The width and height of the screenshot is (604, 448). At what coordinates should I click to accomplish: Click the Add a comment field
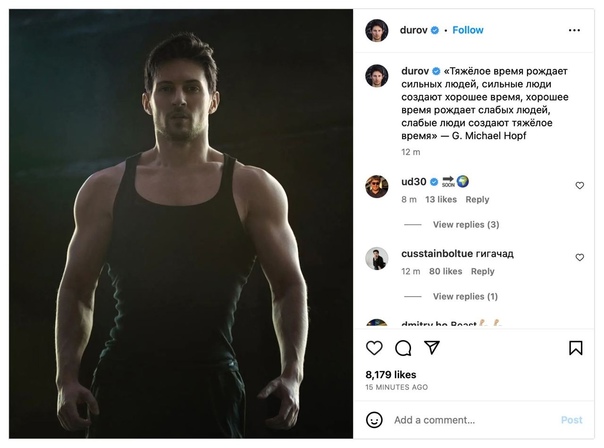tap(470, 420)
